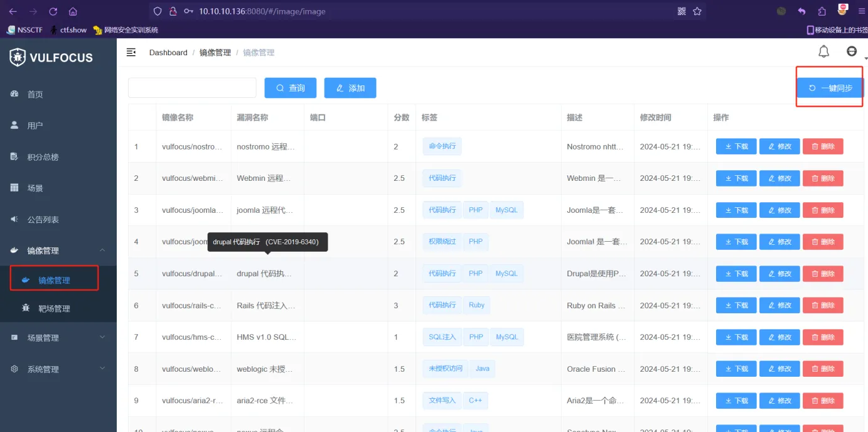Download the joomla 远程代码 row 3 image

[736, 210]
